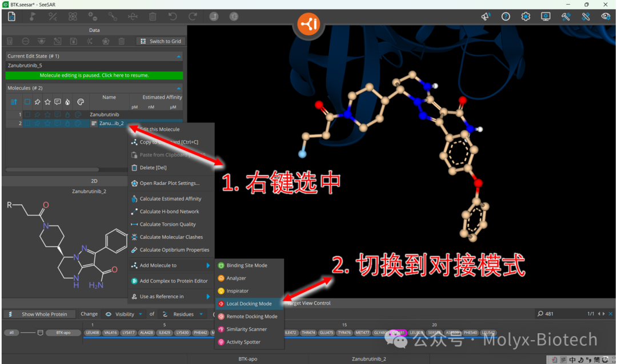Click the orange mode selector button
617x364 pixels.
coord(308,24)
